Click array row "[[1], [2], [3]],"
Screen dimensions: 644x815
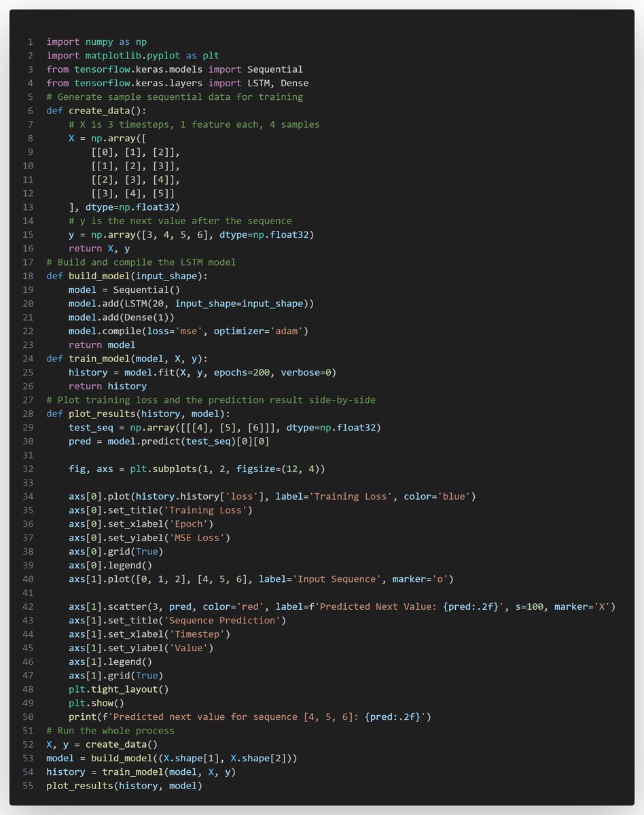[x=135, y=166]
